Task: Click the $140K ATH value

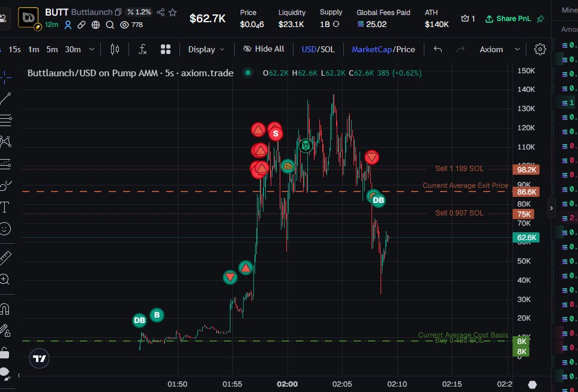Action: point(436,25)
